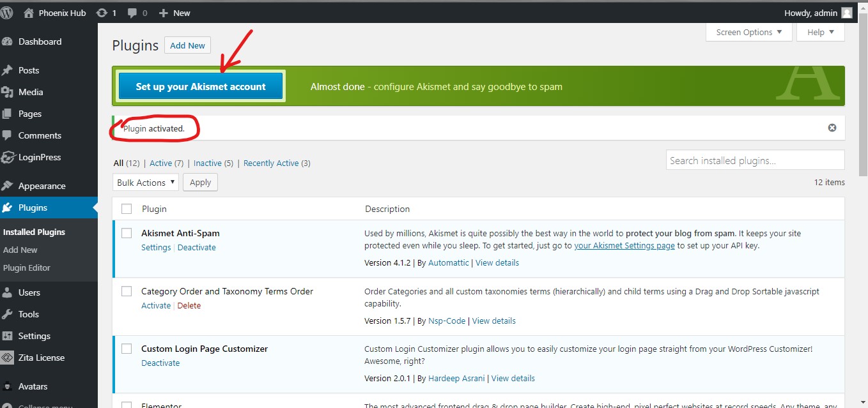The width and height of the screenshot is (868, 408).
Task: Click the Users icon in sidebar
Action: click(x=8, y=292)
